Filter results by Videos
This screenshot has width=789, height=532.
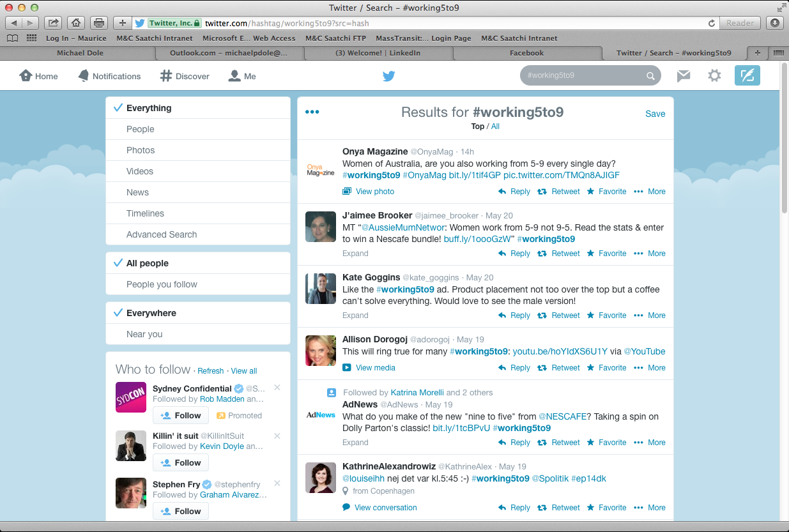198,171
